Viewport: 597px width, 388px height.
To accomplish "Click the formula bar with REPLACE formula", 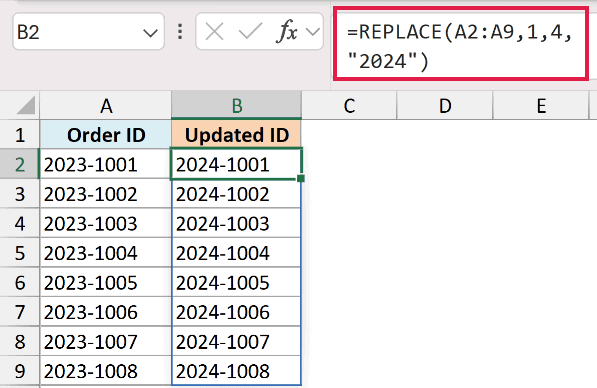I will 461,44.
